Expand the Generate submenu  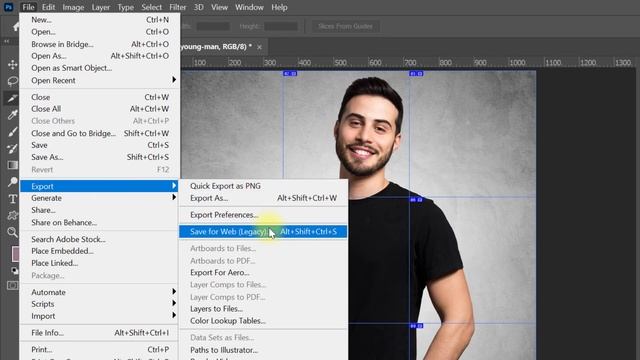point(100,198)
